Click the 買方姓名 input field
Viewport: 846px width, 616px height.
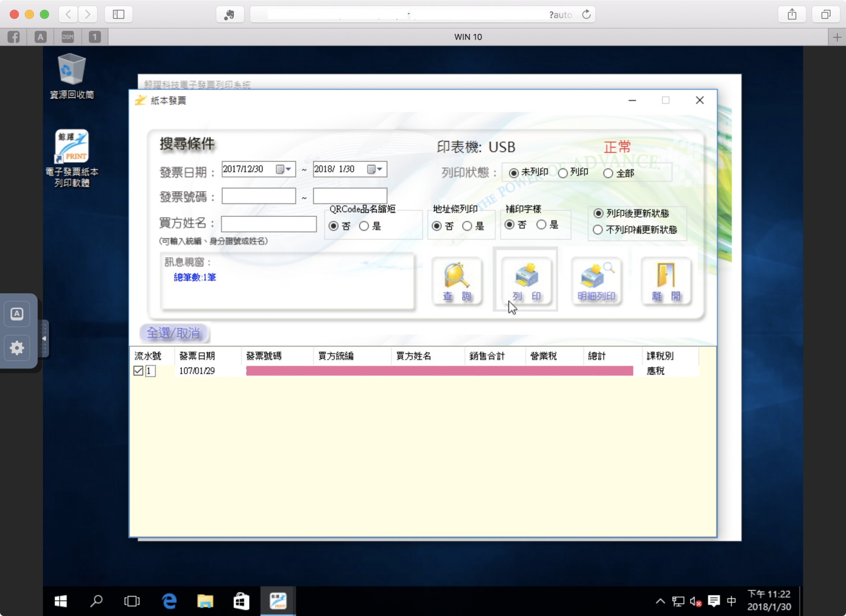[x=269, y=224]
